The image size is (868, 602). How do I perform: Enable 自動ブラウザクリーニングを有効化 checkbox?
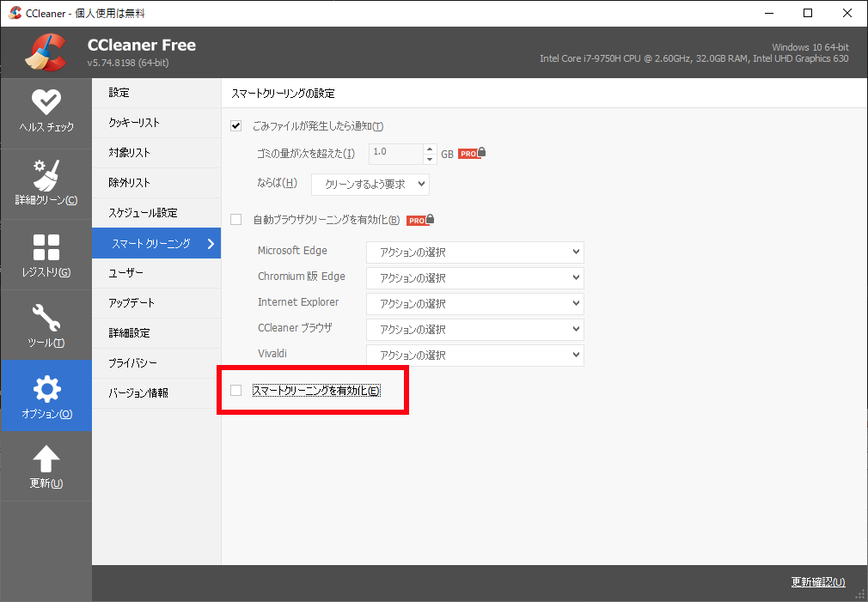click(x=235, y=220)
